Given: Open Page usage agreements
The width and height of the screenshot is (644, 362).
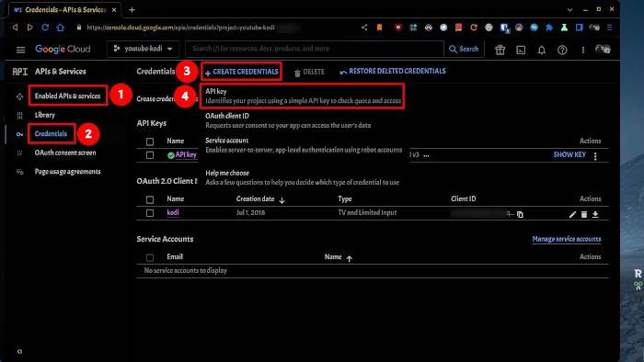Looking at the screenshot, I should (68, 172).
